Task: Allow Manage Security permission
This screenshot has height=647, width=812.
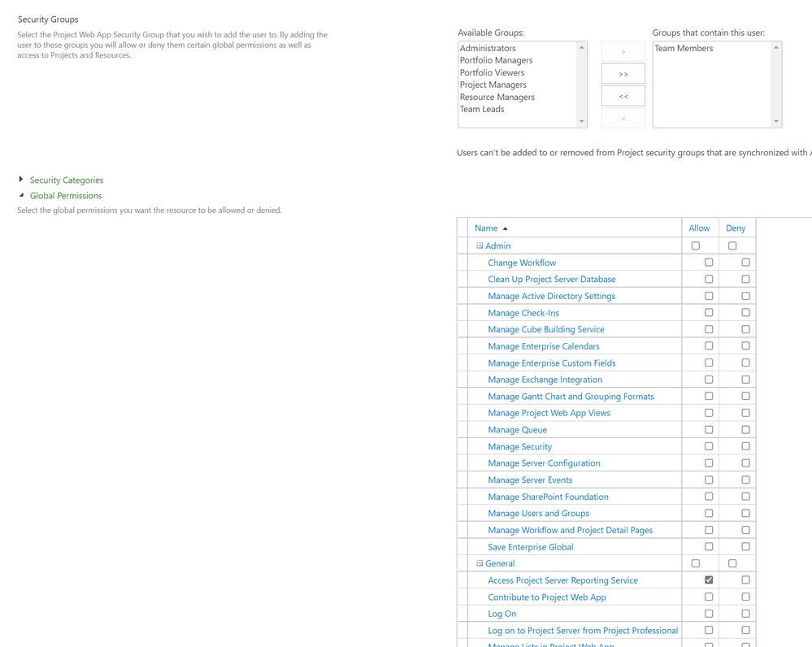Action: point(709,446)
